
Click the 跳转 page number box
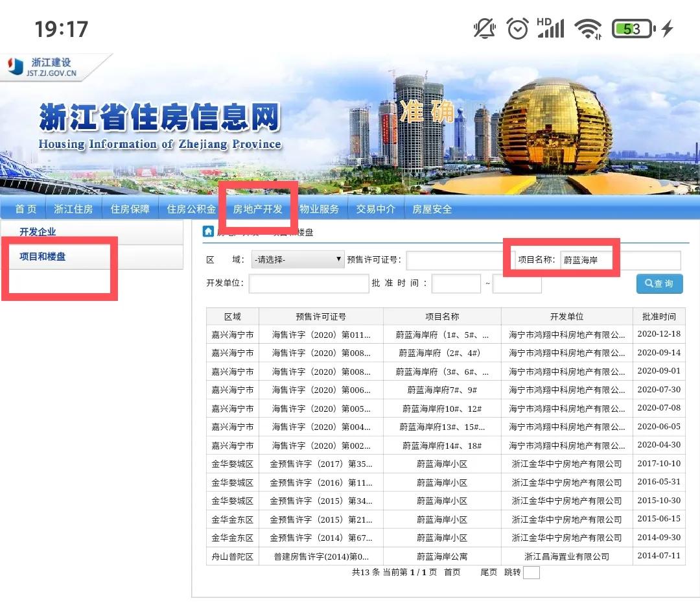(531, 573)
